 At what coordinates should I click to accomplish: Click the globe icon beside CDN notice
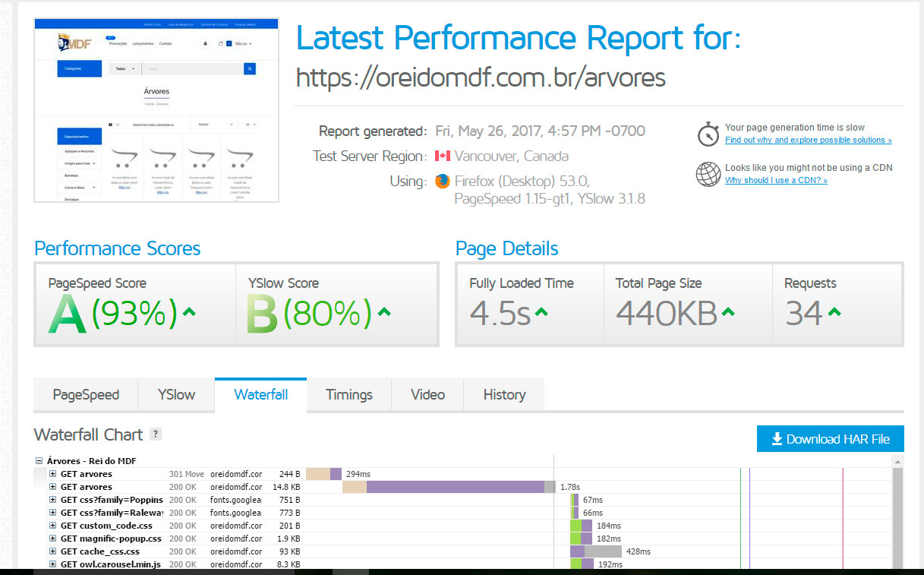coord(708,174)
